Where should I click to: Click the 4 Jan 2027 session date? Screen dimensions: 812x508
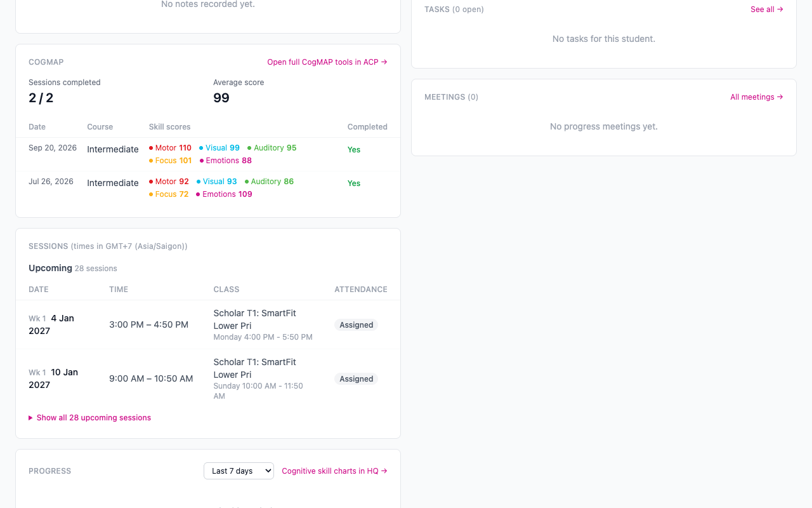coord(51,324)
